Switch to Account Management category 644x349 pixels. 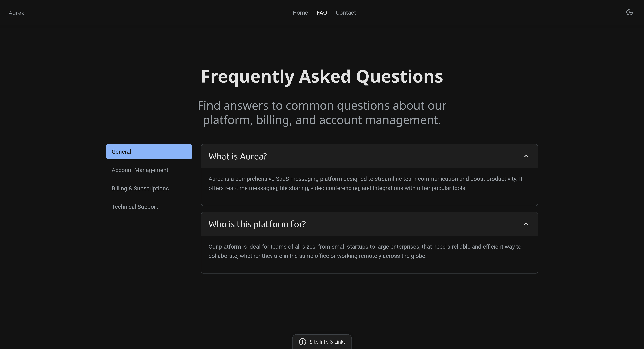pyautogui.click(x=140, y=170)
